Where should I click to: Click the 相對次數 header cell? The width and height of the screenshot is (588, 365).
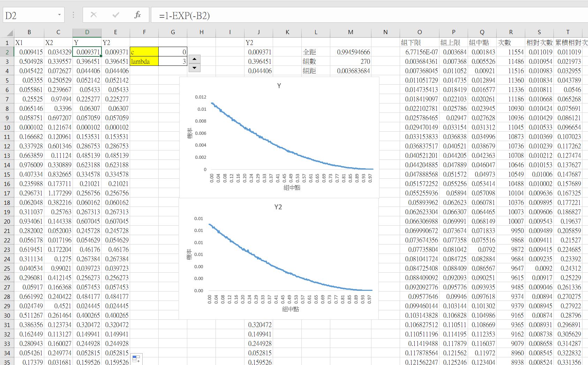point(540,42)
